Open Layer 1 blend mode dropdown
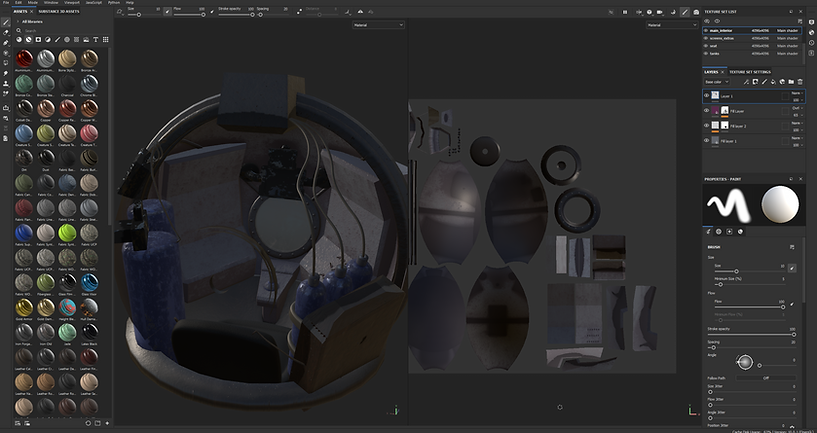 (x=797, y=93)
